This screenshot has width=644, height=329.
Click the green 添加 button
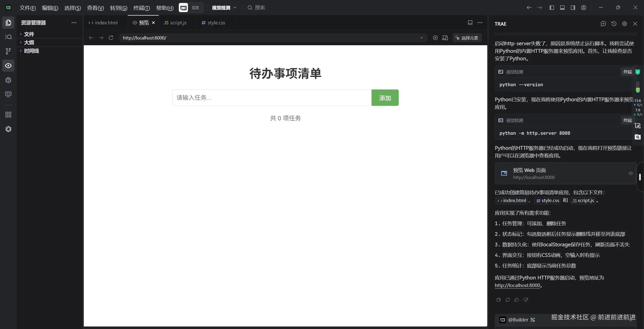(x=385, y=98)
